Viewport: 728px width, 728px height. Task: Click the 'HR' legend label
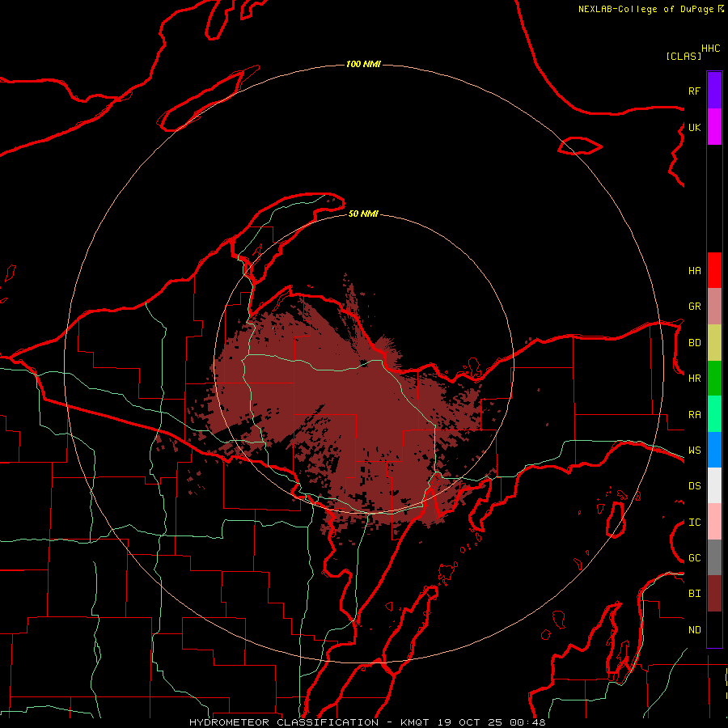click(694, 379)
